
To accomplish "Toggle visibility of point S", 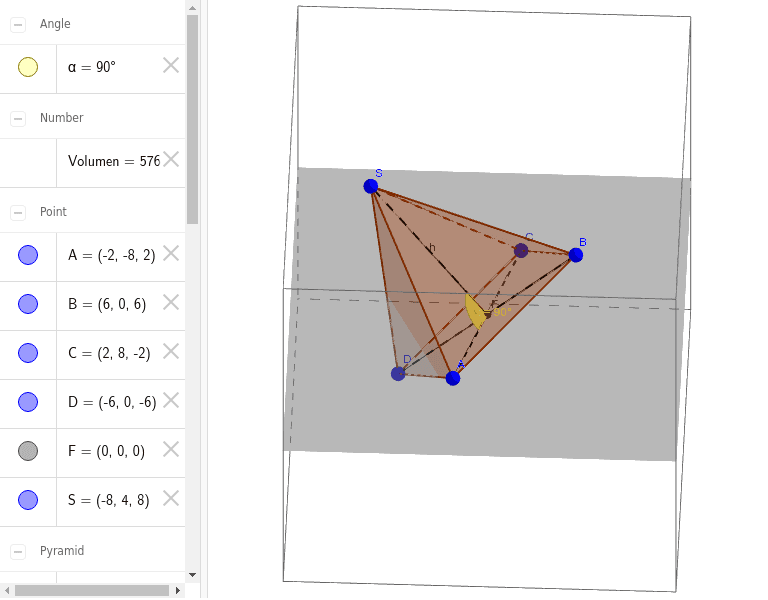I will point(28,500).
